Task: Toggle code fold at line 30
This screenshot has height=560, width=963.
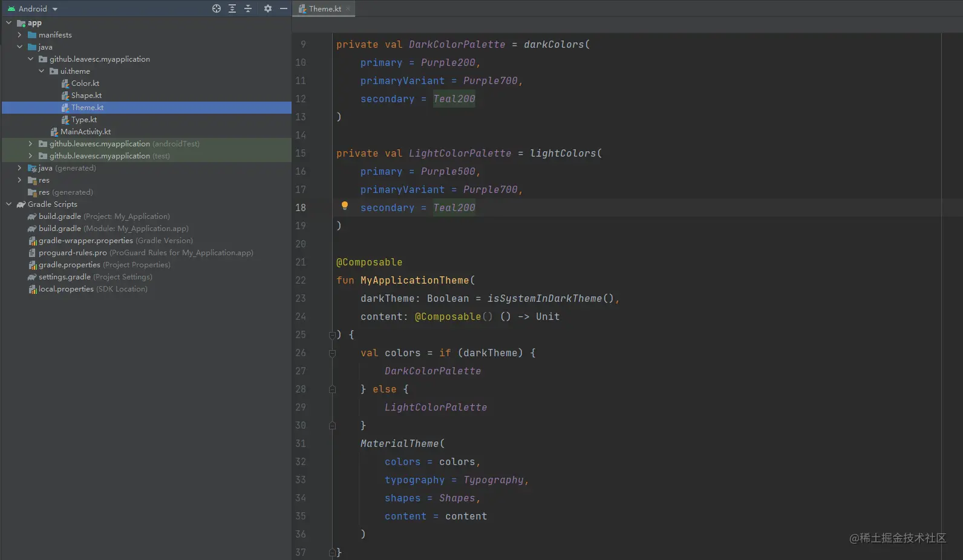Action: pyautogui.click(x=332, y=426)
